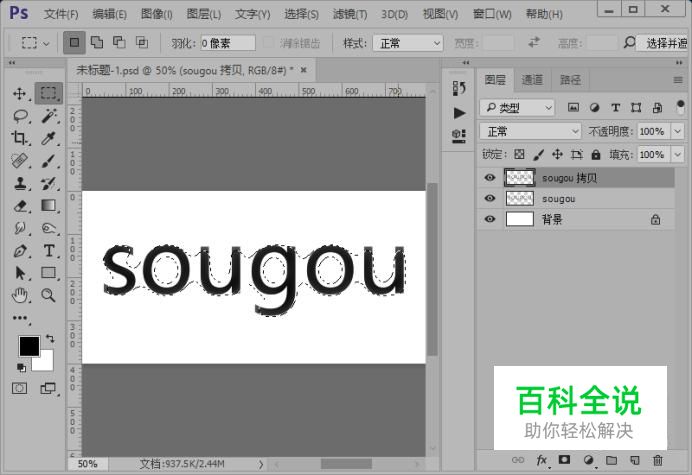The image size is (692, 475).
Task: Open the 样式 style dropdown
Action: pyautogui.click(x=408, y=43)
